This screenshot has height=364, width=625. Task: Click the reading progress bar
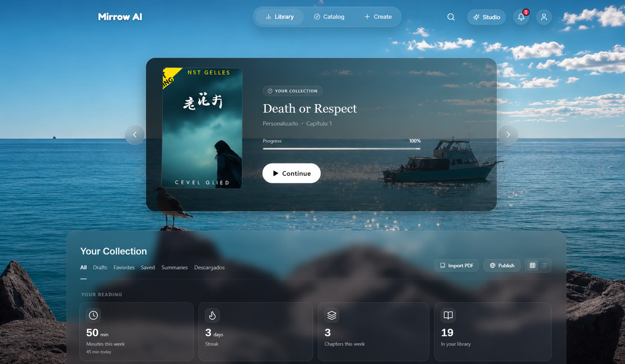342,149
